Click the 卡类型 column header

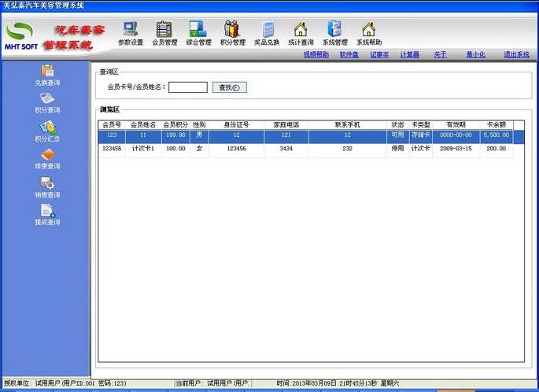[421, 125]
